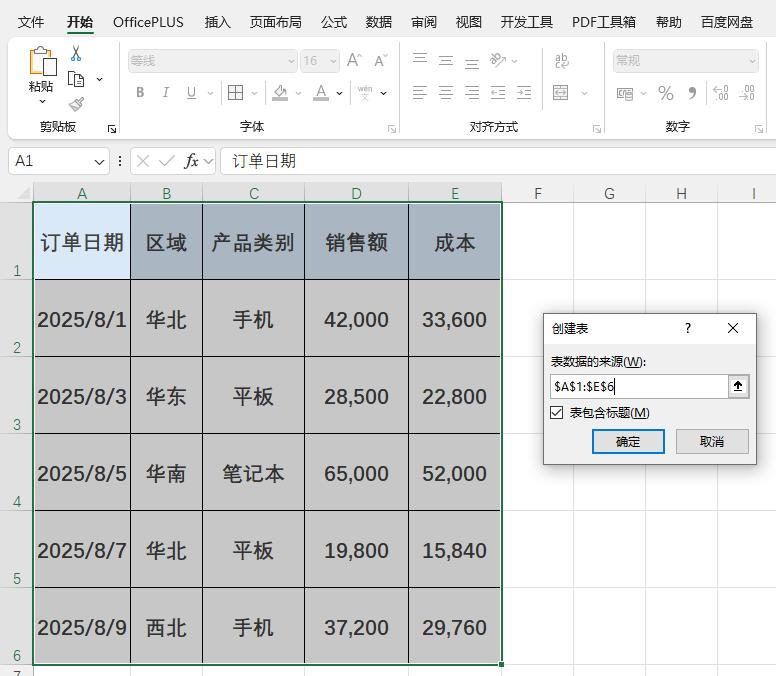Increase indent
Viewport: 776px width, 676px height.
pos(524,93)
